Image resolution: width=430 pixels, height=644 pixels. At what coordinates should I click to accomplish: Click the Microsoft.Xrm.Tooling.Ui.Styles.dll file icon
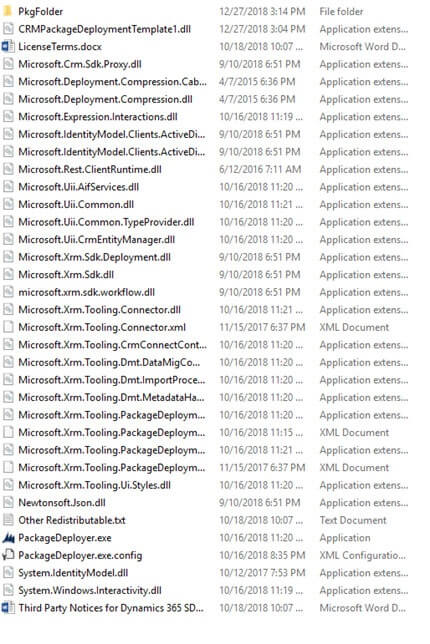point(8,485)
